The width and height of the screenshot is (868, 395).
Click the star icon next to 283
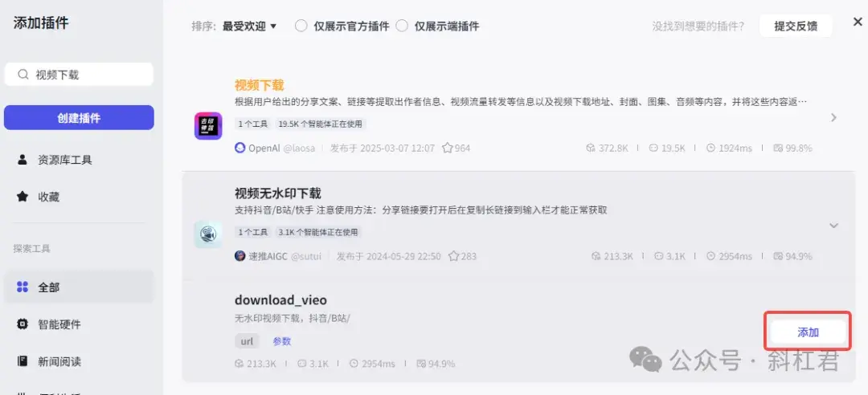[454, 256]
